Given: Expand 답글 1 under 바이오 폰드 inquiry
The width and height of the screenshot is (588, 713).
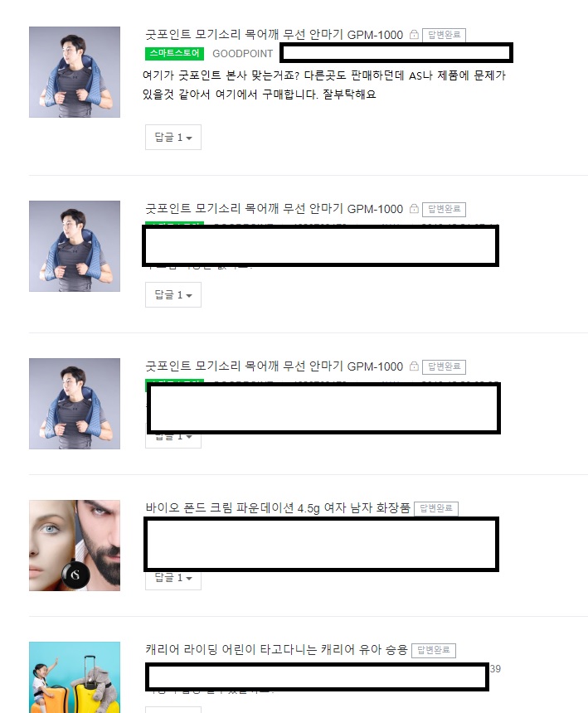Looking at the screenshot, I should (x=173, y=579).
